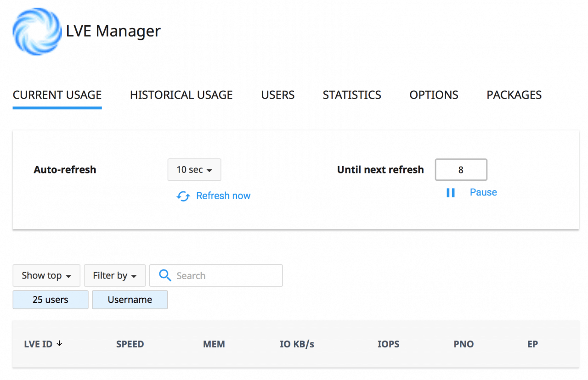Go to the Options tab

coord(434,95)
